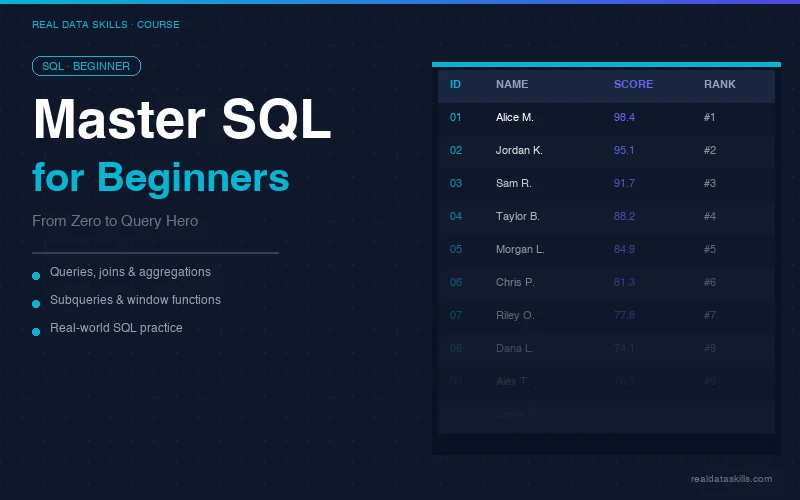The height and width of the screenshot is (500, 800).
Task: Select ID cell 07
Action: tap(456, 315)
